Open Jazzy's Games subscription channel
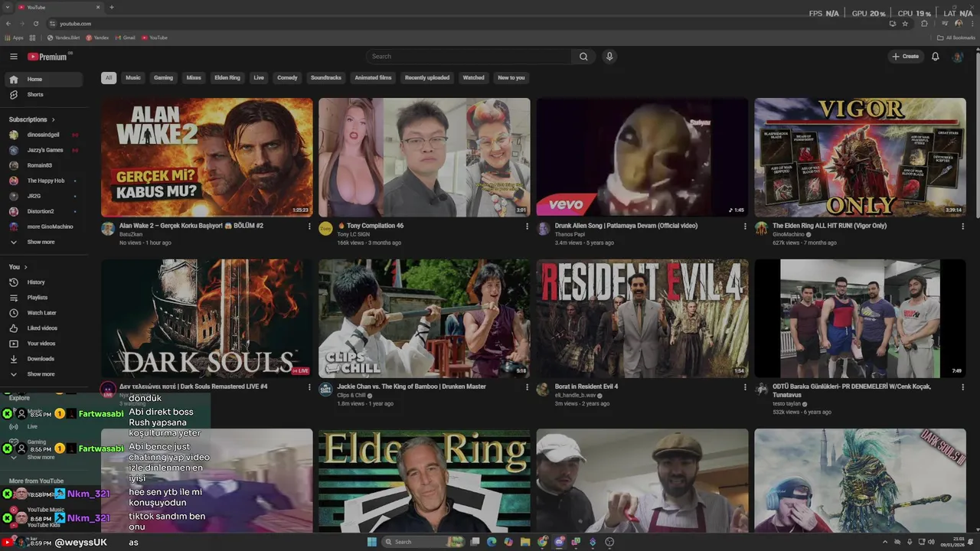 click(44, 150)
